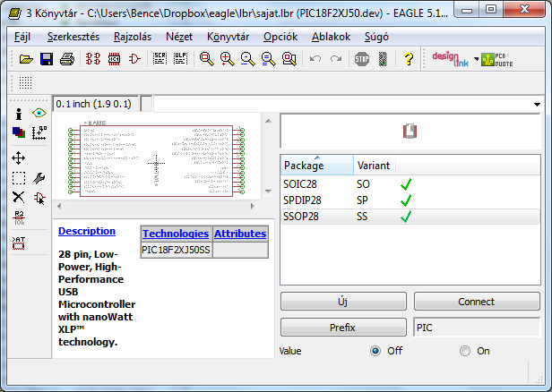Viewport: 552px width, 392px height.
Task: Click into the command line field
Action: (341, 105)
